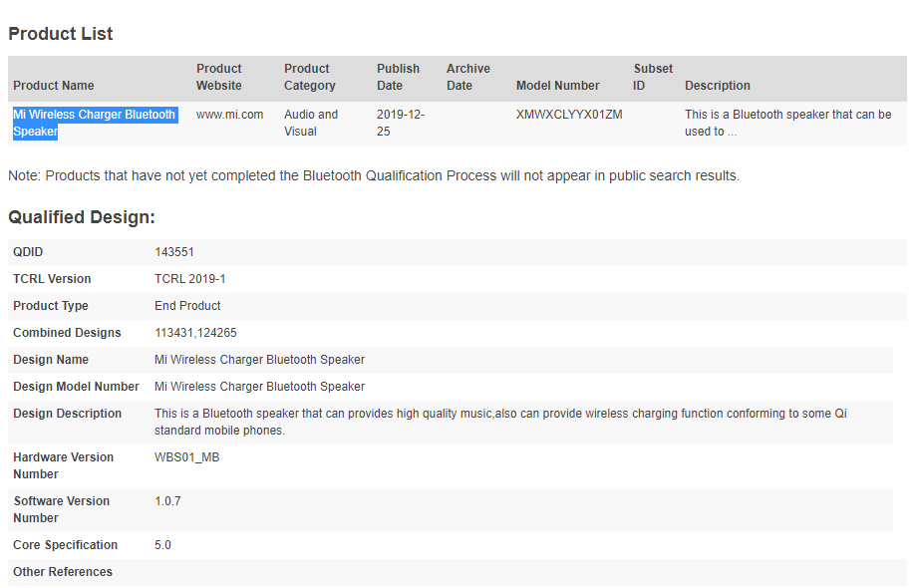Image resolution: width=914 pixels, height=588 pixels.
Task: Select the Design Description paragraph text
Action: tap(500, 422)
